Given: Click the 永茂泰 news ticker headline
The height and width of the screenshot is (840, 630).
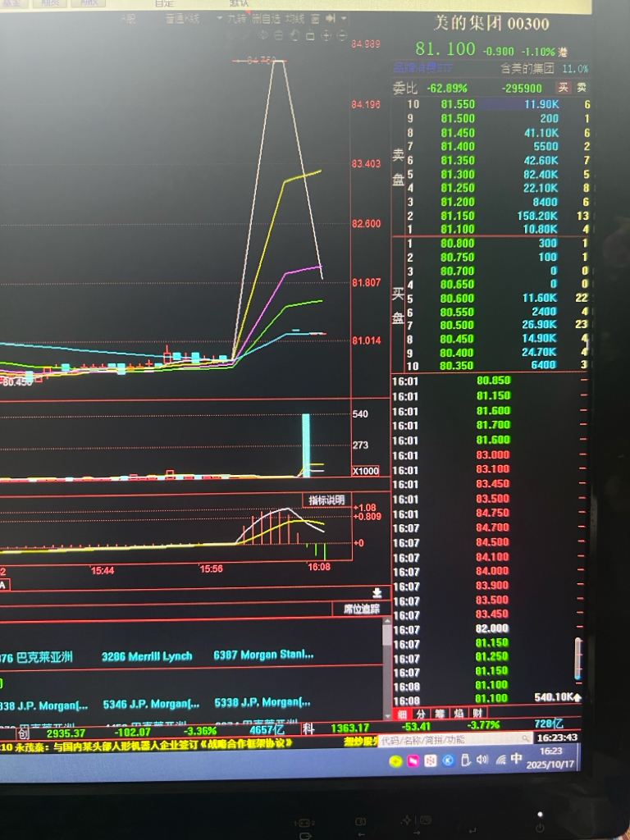Looking at the screenshot, I should pyautogui.click(x=153, y=744).
